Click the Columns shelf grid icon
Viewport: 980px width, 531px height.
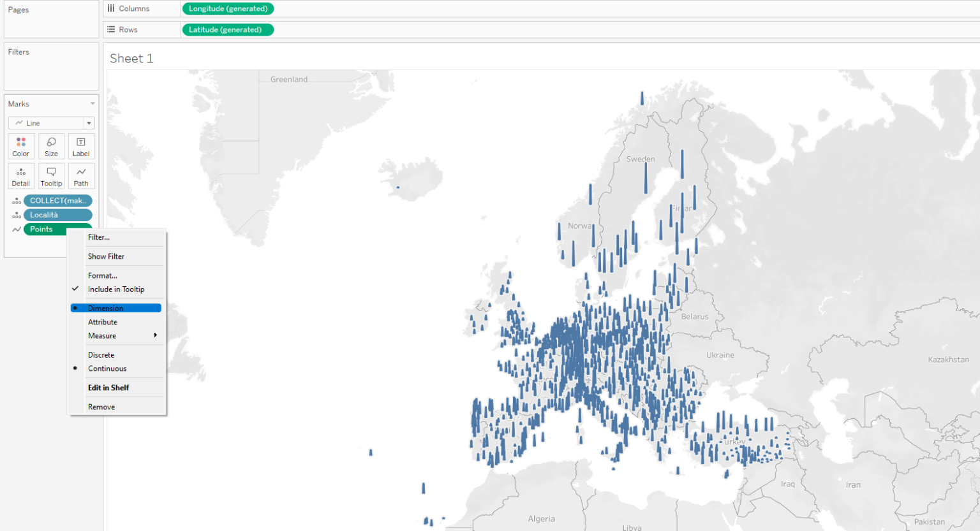point(112,8)
